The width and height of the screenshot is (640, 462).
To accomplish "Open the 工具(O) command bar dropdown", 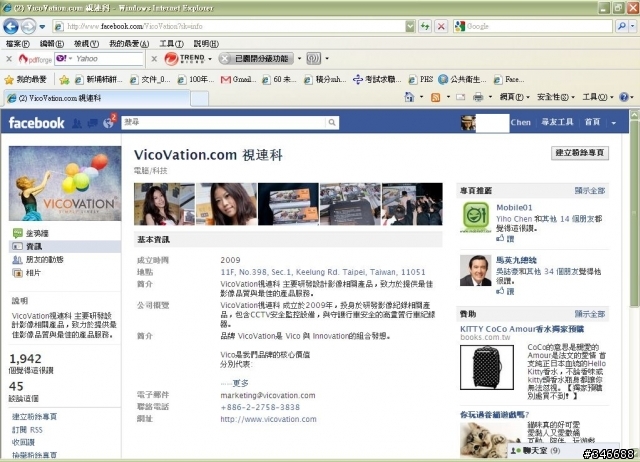I will (x=598, y=97).
